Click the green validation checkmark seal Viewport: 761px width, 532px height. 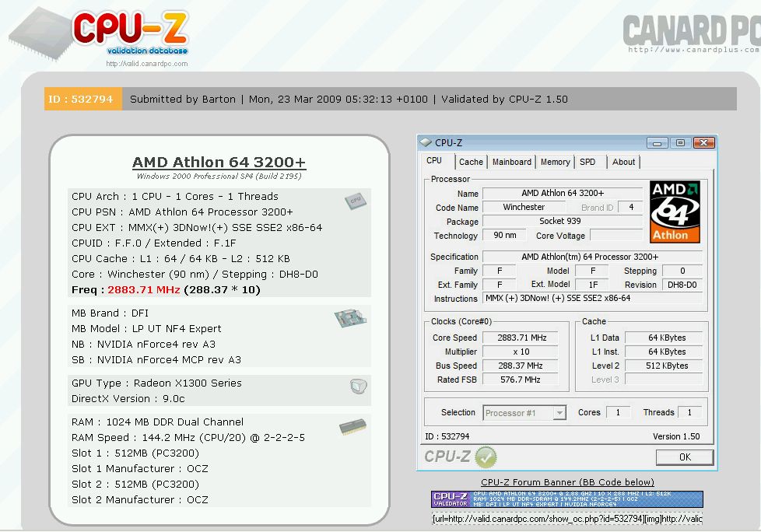tap(486, 457)
